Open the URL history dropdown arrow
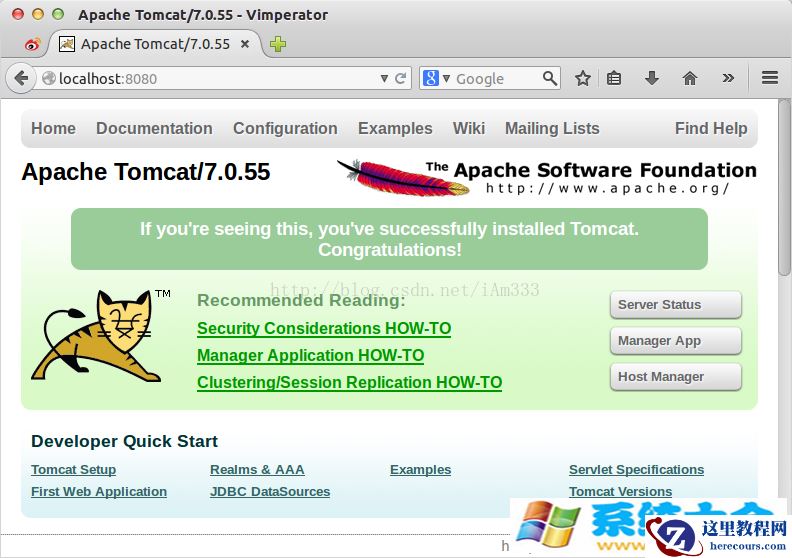 [x=384, y=78]
